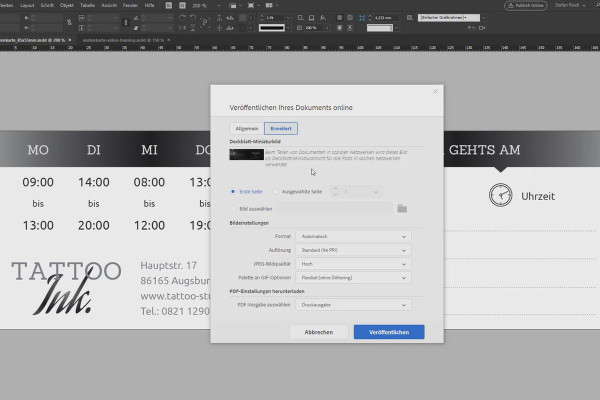This screenshot has width=600, height=400.
Task: Click the clear overrides icon under style field
Action: (x=471, y=28)
